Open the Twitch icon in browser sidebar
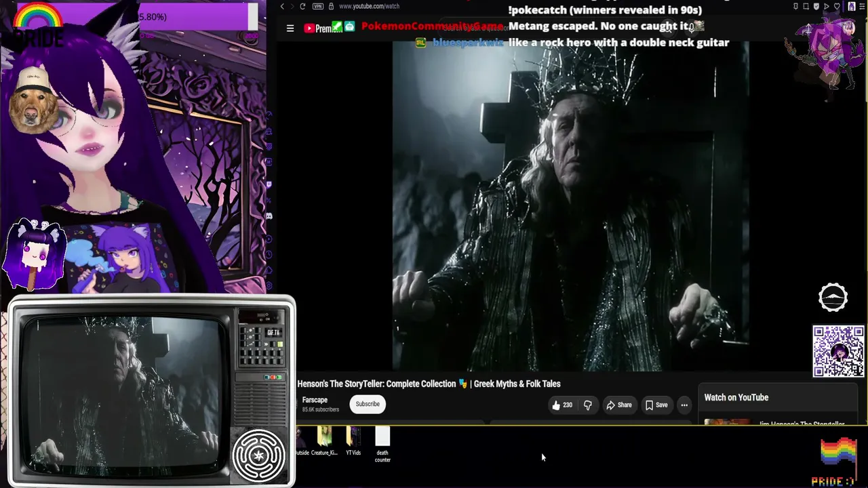 [x=269, y=184]
